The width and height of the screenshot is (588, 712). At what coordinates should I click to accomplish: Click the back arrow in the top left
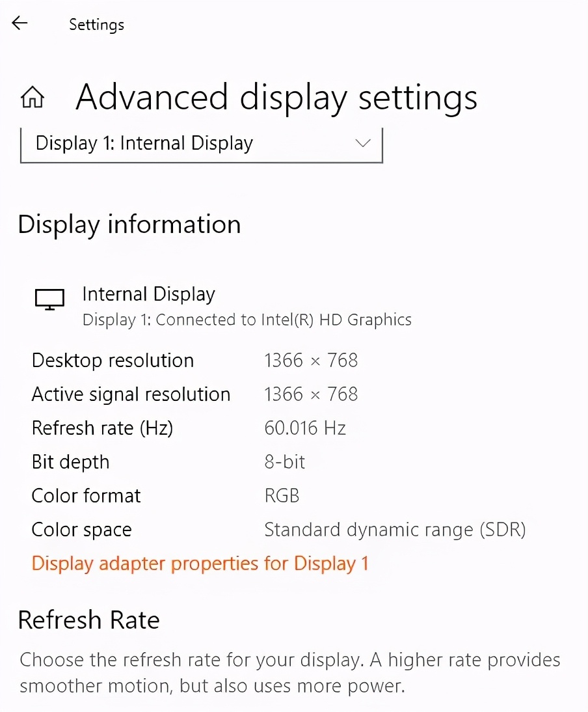point(19,23)
